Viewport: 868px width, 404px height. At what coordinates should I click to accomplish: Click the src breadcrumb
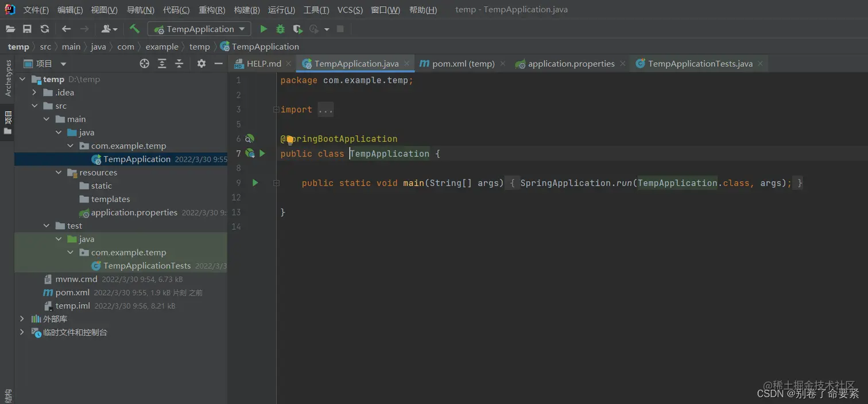pos(45,46)
